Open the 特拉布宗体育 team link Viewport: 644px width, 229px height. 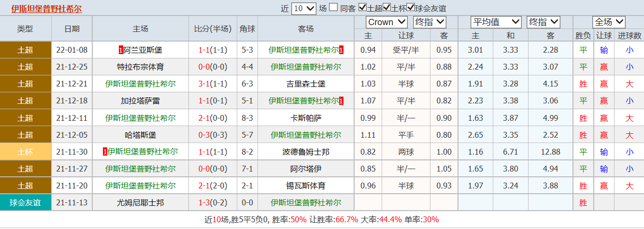click(x=140, y=67)
